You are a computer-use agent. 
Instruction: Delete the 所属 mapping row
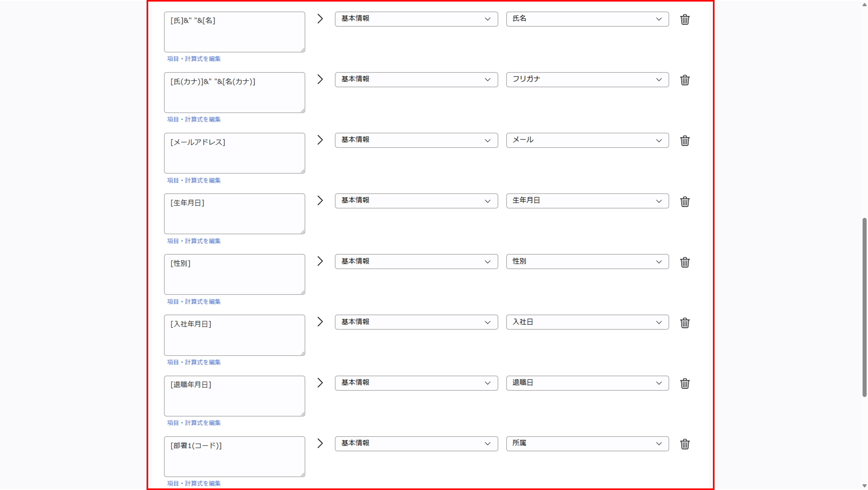pos(685,444)
